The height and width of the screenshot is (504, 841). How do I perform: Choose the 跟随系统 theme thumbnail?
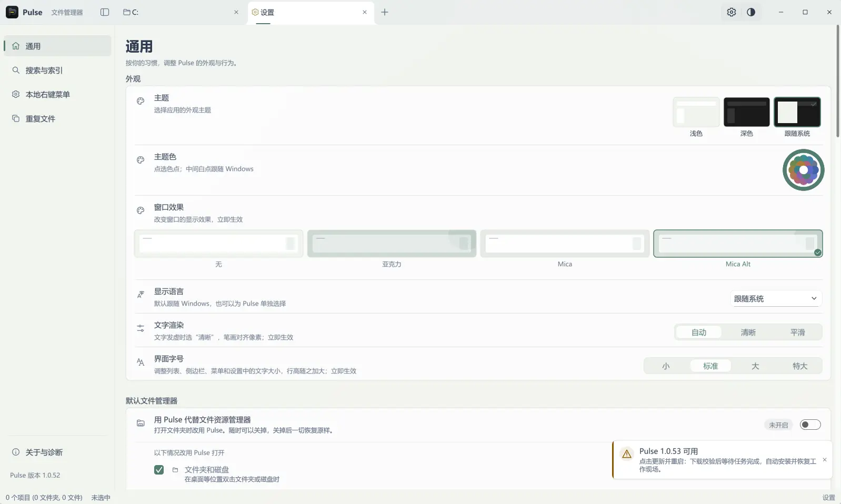(797, 112)
